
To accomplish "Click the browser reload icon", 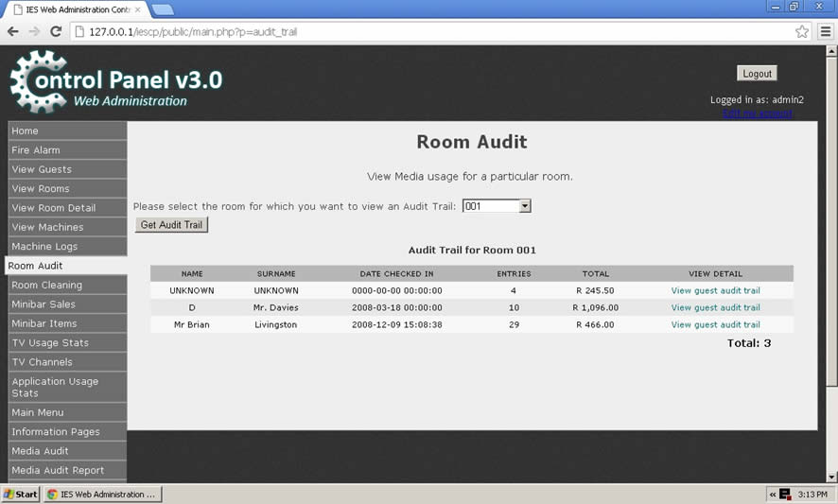I will (x=56, y=31).
